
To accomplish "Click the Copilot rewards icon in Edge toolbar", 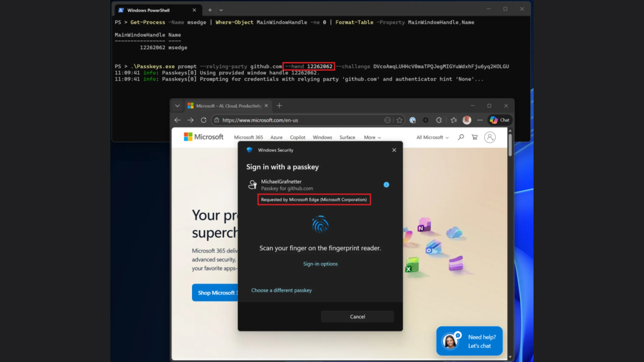I will coord(413,120).
